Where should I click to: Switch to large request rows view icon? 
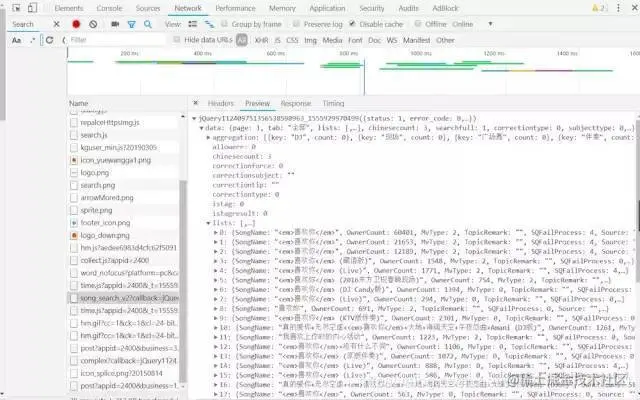point(193,24)
